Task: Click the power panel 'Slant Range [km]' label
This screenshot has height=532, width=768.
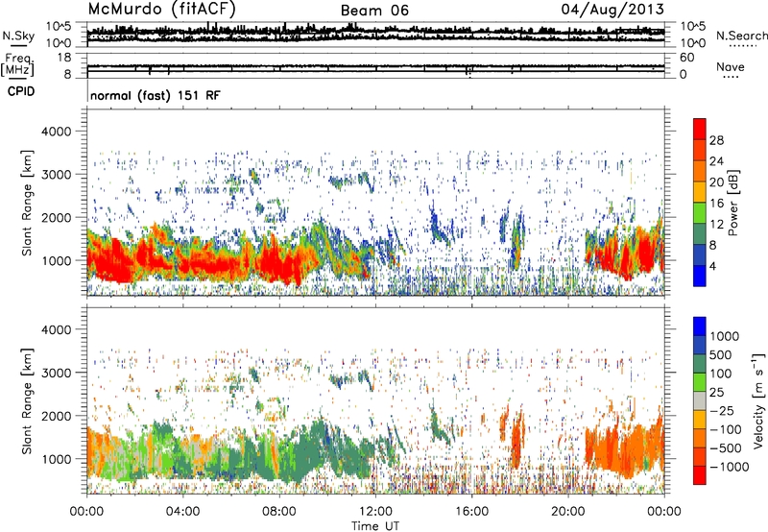Action: 27,203
